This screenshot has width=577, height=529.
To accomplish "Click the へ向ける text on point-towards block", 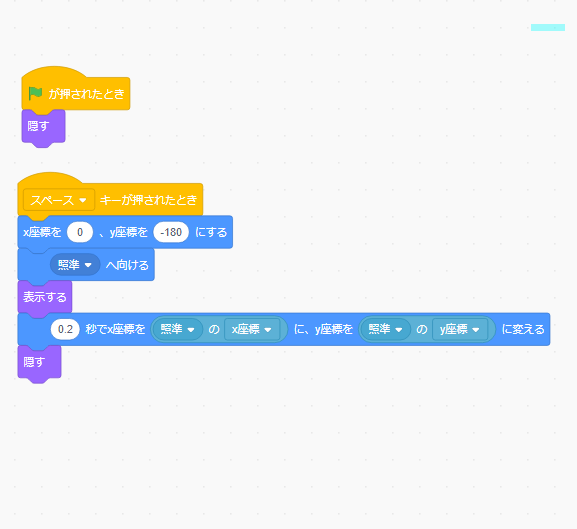I will (127, 265).
